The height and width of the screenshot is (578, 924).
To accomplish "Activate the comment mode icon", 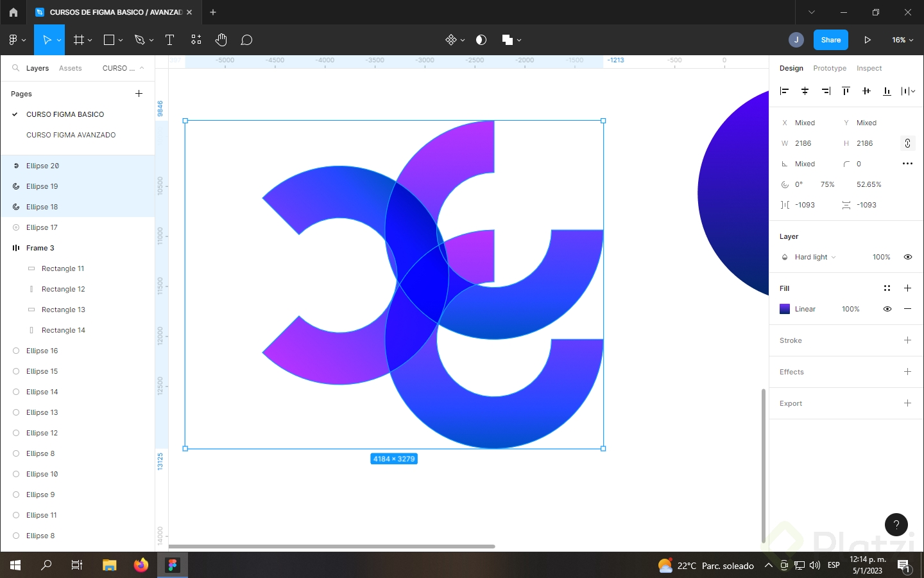I will (x=246, y=40).
